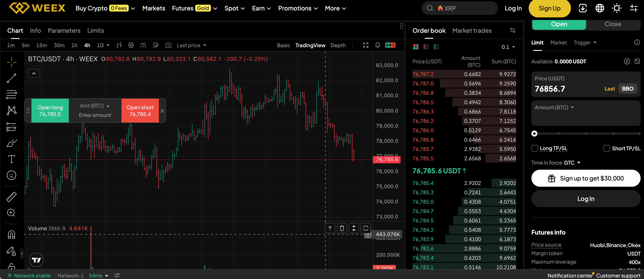The height and width of the screenshot is (279, 644).
Task: Switch chart to Depth view
Action: point(338,45)
